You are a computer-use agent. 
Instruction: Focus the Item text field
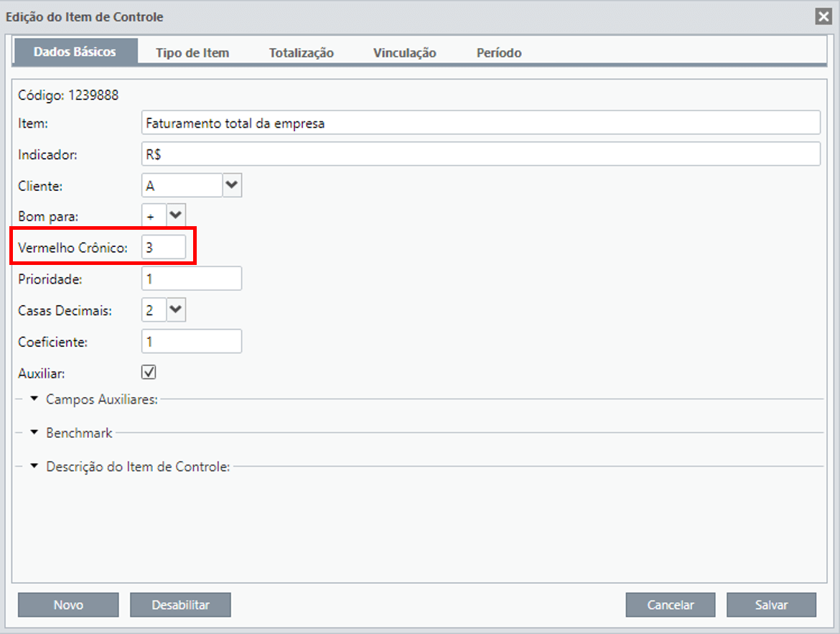pos(480,123)
